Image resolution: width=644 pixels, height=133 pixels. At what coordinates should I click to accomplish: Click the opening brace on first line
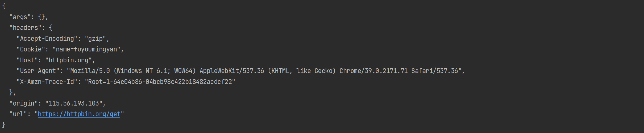click(x=4, y=6)
